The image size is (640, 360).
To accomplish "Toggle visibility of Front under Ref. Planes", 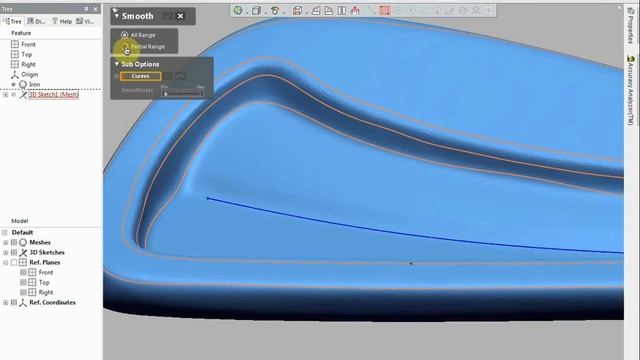I will point(23,272).
